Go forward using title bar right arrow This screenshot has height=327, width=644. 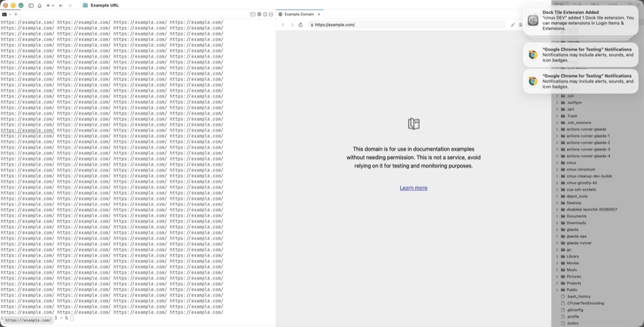(69, 5)
